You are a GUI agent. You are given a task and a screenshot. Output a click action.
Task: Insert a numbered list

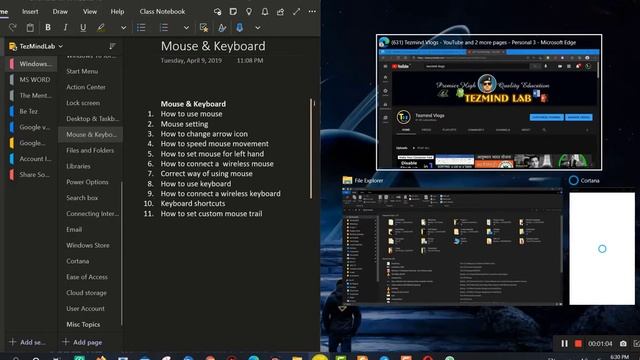click(164, 27)
